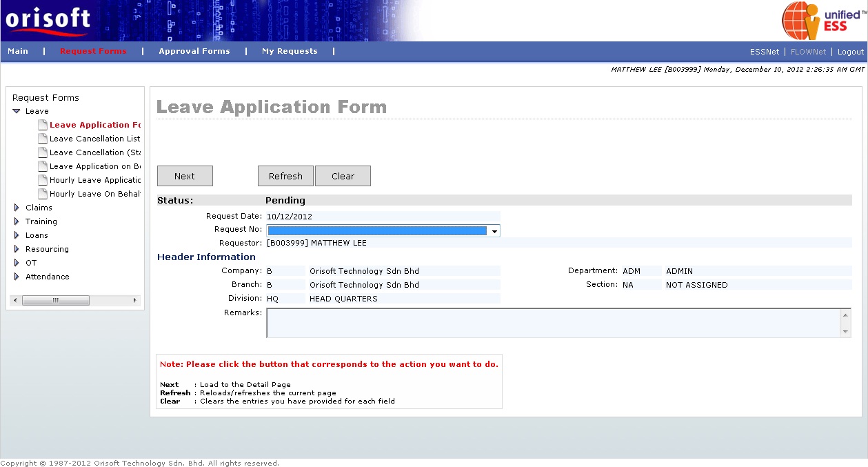Image resolution: width=868 pixels, height=467 pixels.
Task: Select Hourly Leave On Behal tree item
Action: tap(95, 194)
